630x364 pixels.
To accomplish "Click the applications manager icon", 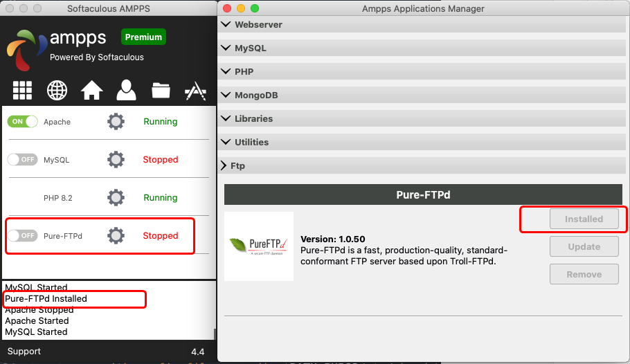I will (196, 91).
